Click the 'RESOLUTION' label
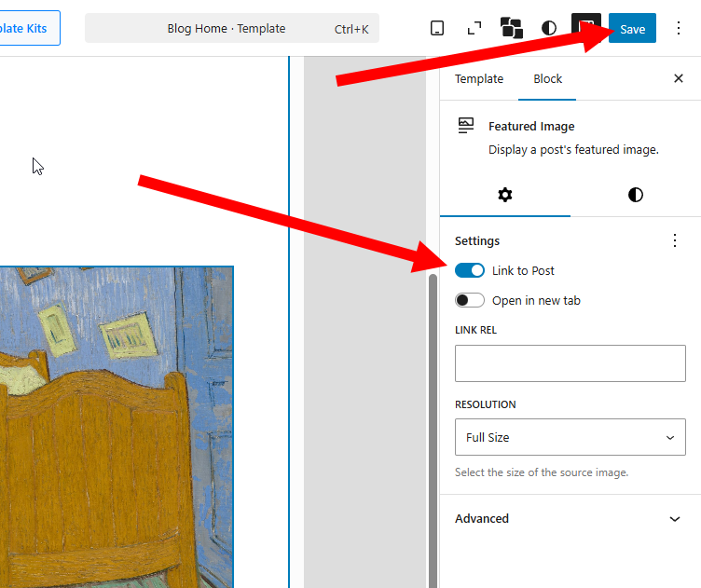Image resolution: width=701 pixels, height=588 pixels. (485, 404)
